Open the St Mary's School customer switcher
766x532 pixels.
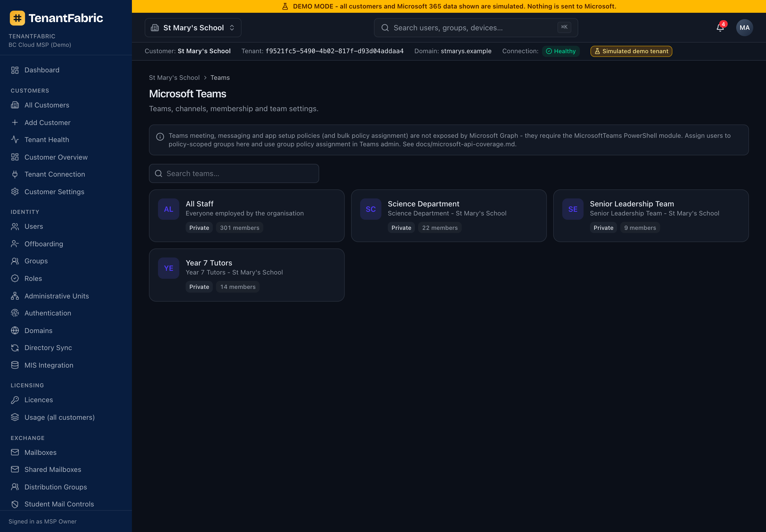tap(193, 28)
